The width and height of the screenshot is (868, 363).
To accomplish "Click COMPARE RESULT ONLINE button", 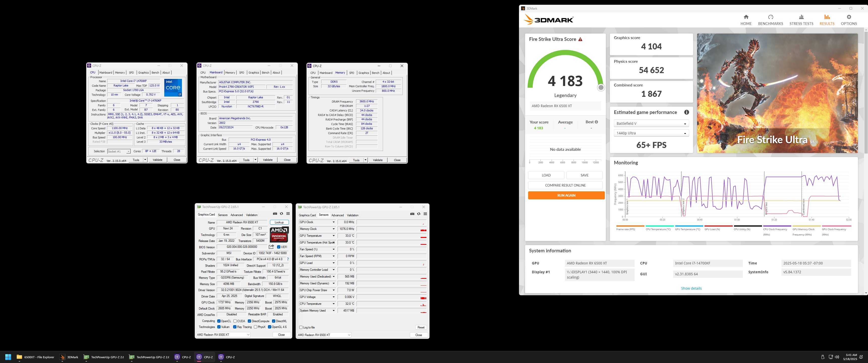I will (565, 186).
